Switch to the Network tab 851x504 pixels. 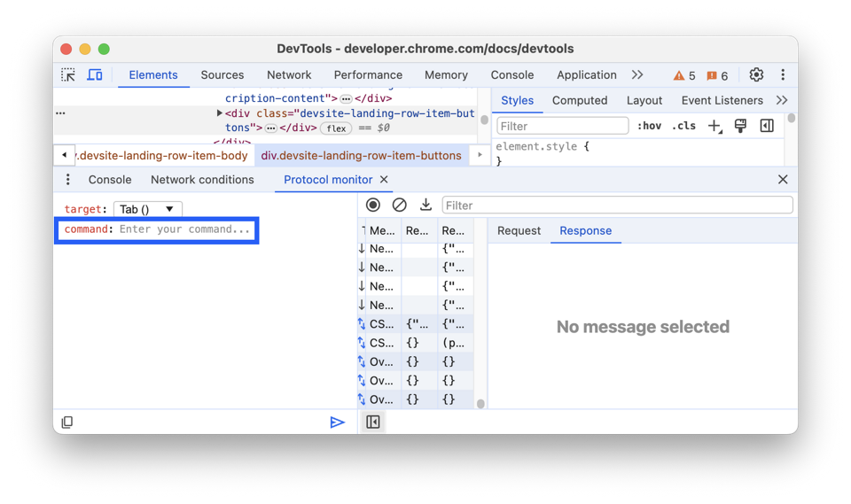pos(289,75)
